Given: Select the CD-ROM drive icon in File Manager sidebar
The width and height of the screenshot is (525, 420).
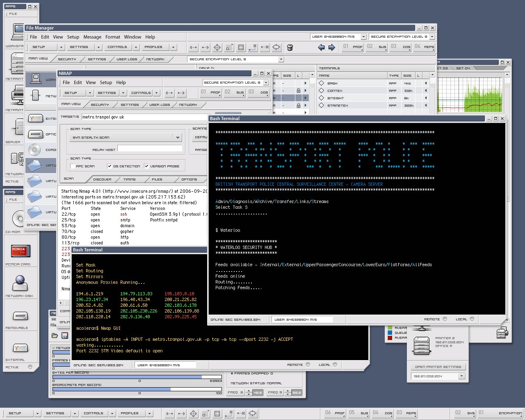Looking at the screenshot, I should coord(35,150).
